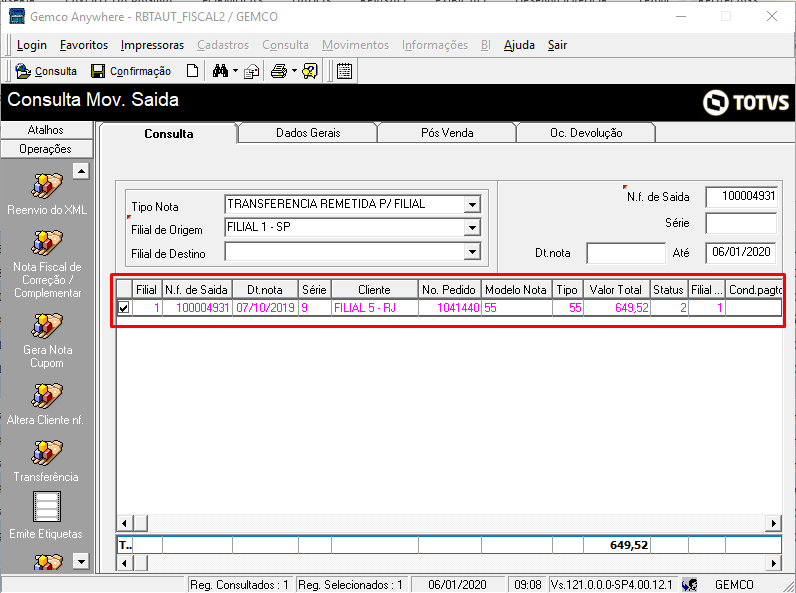Expand the Filial de Origem dropdown
The image size is (796, 593).
[x=472, y=228]
